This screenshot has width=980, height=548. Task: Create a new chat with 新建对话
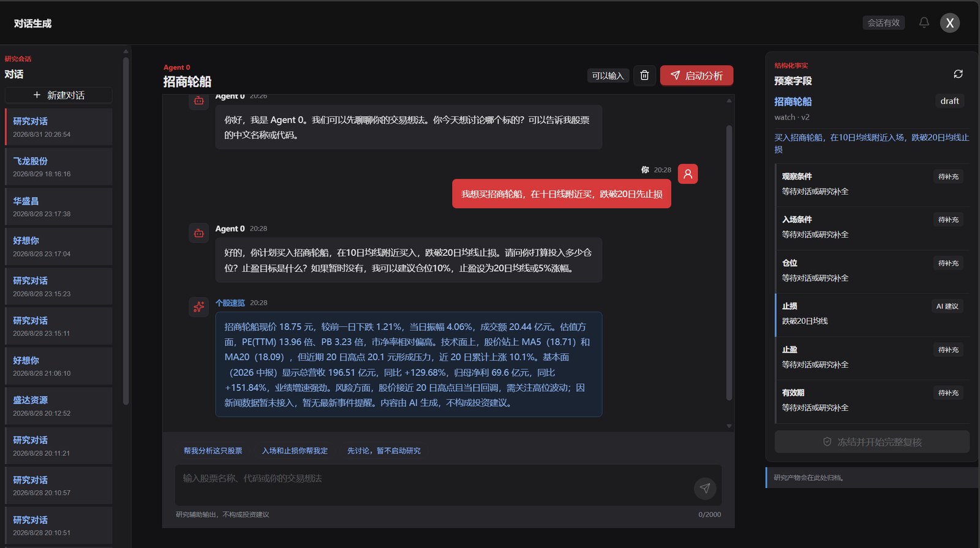(59, 95)
